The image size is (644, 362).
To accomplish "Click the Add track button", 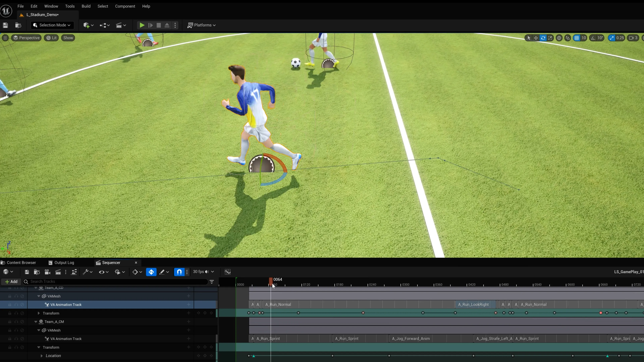I will pyautogui.click(x=11, y=282).
